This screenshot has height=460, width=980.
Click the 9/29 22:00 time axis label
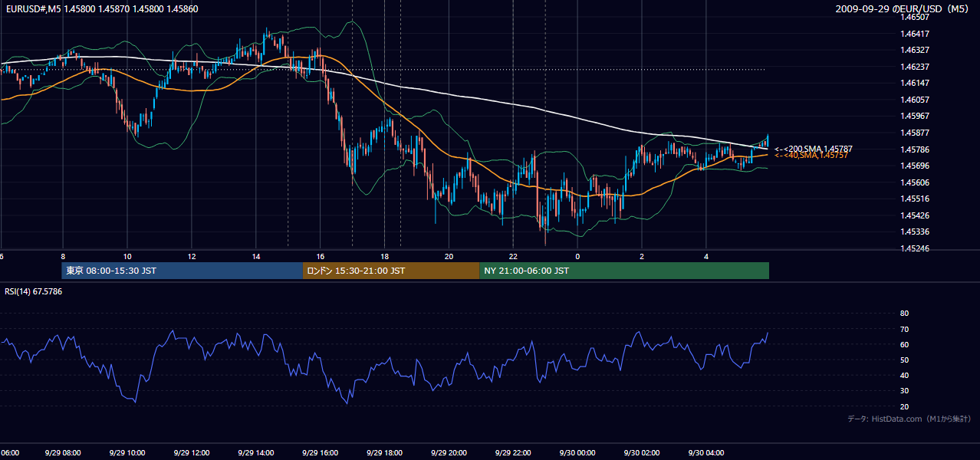point(514,452)
